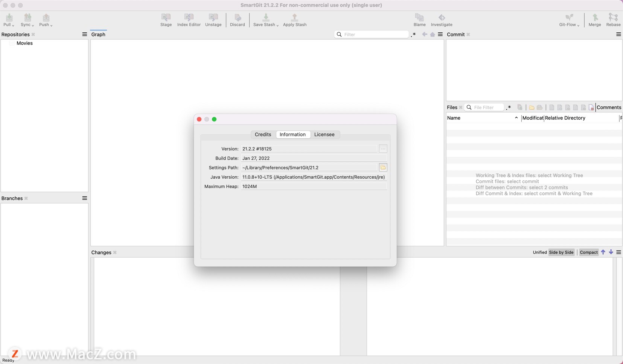Viewport: 623px width, 364px height.
Task: Open the Changes panel hamburger menu
Action: click(x=618, y=252)
